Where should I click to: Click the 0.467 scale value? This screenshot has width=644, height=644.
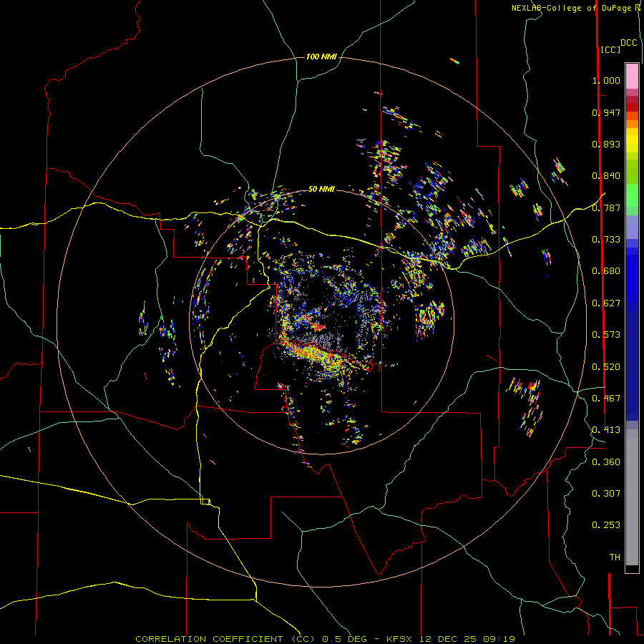(606, 399)
